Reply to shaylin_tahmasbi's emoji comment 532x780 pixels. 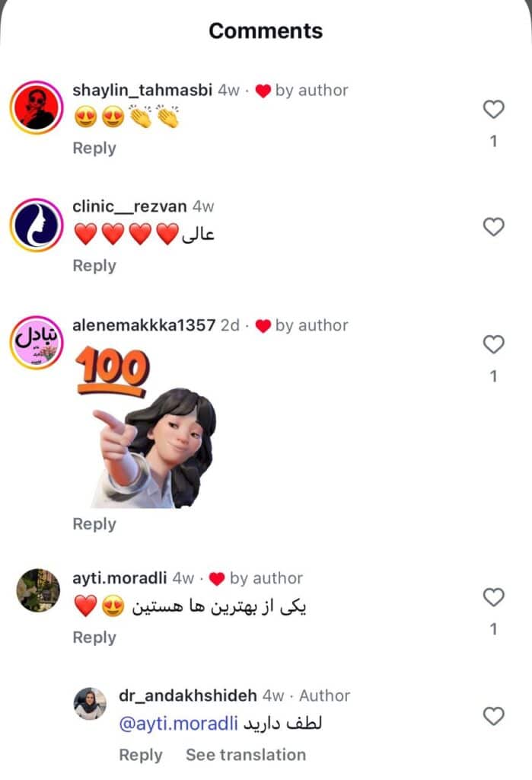pos(94,149)
